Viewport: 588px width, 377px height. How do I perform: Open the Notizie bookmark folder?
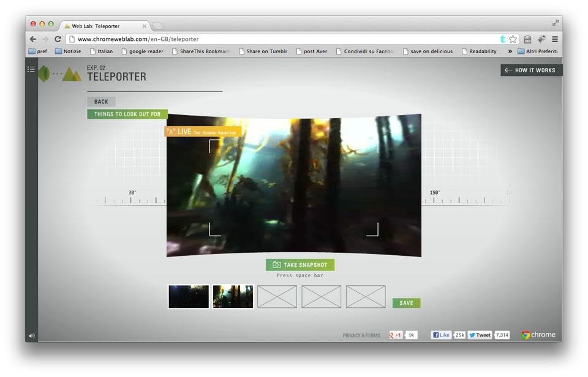[x=67, y=51]
